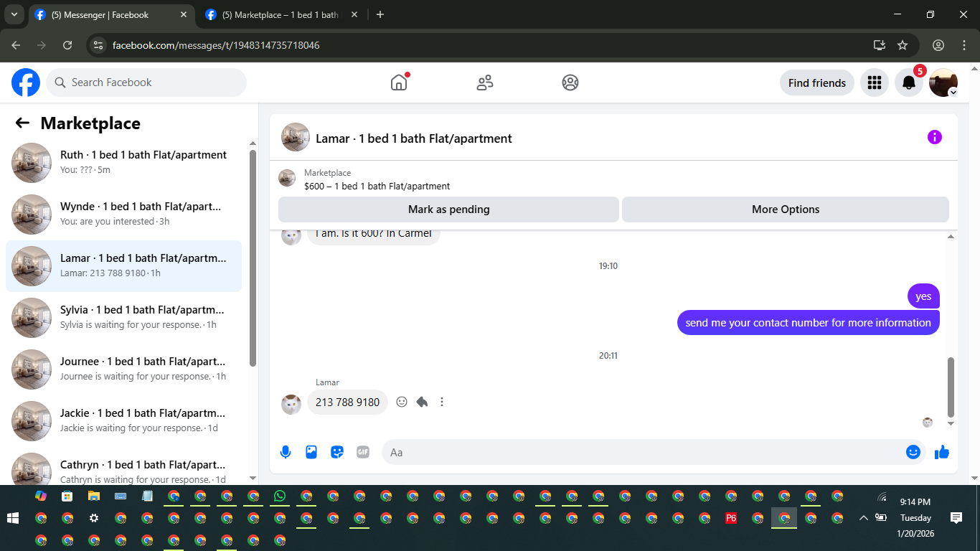980x551 pixels.
Task: Close the Messenger | Facebook tab
Action: click(184, 14)
